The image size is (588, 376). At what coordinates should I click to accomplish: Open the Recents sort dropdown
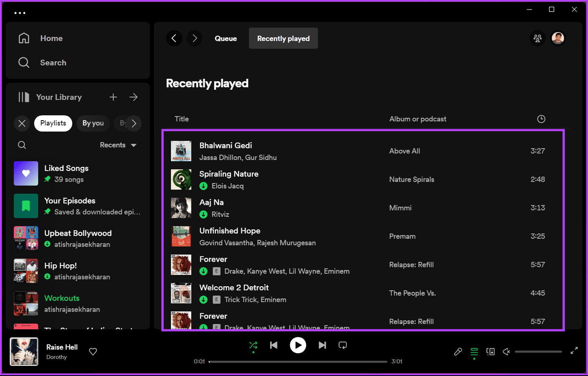(118, 145)
